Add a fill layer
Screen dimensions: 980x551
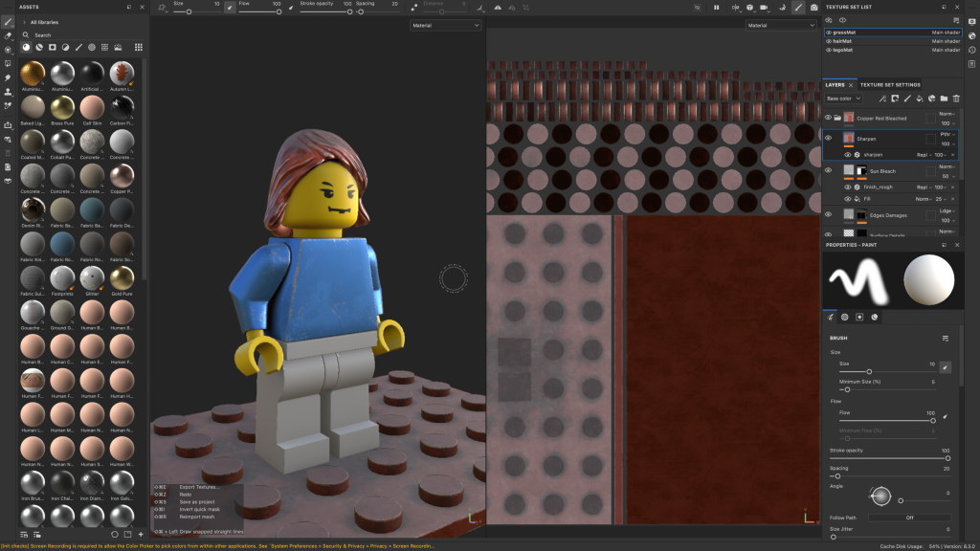click(x=920, y=99)
